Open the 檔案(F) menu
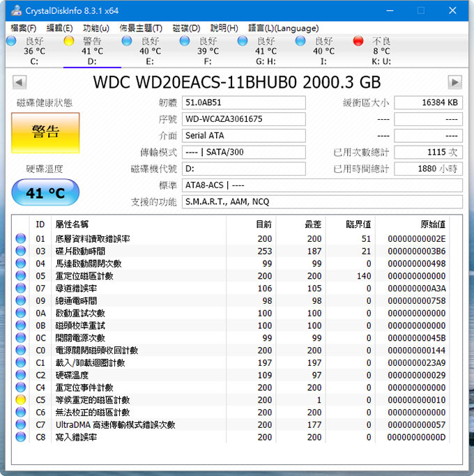Screen dimensions: 474x476 click(x=24, y=29)
